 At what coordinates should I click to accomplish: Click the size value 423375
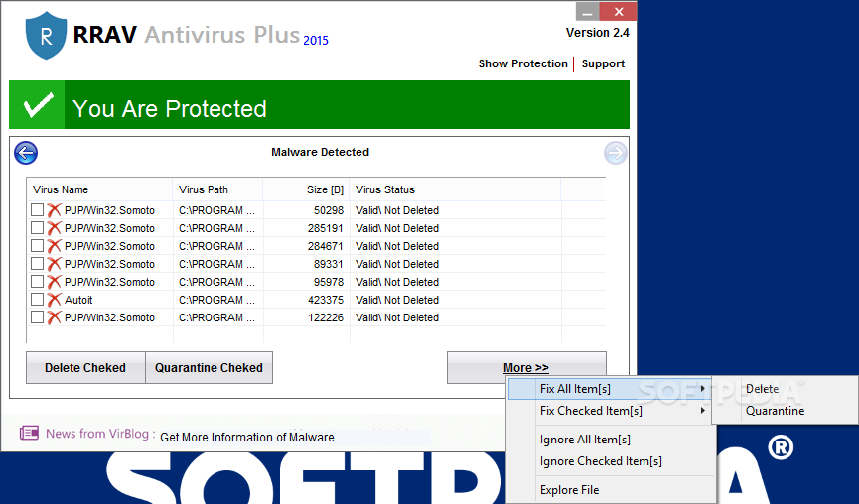point(326,300)
